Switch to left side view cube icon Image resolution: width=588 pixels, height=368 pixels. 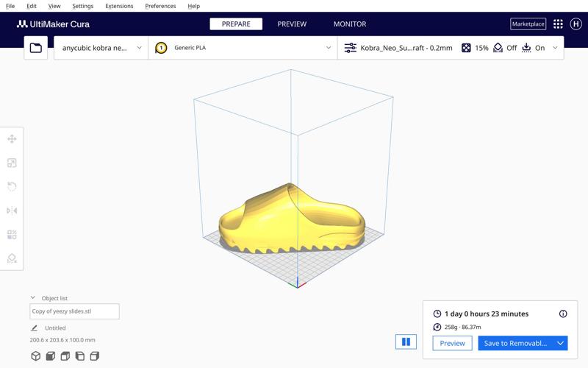[80, 355]
